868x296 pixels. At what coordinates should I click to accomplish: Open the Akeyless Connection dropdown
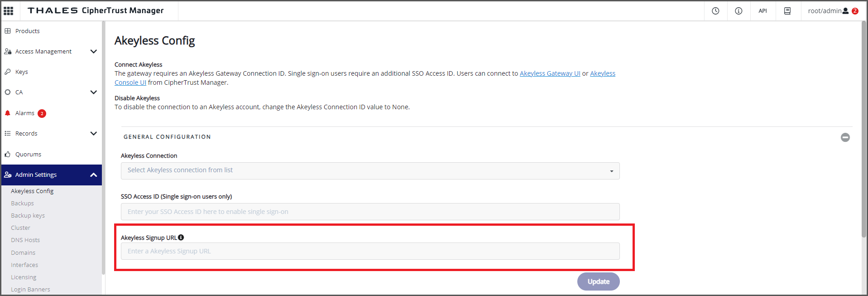370,171
